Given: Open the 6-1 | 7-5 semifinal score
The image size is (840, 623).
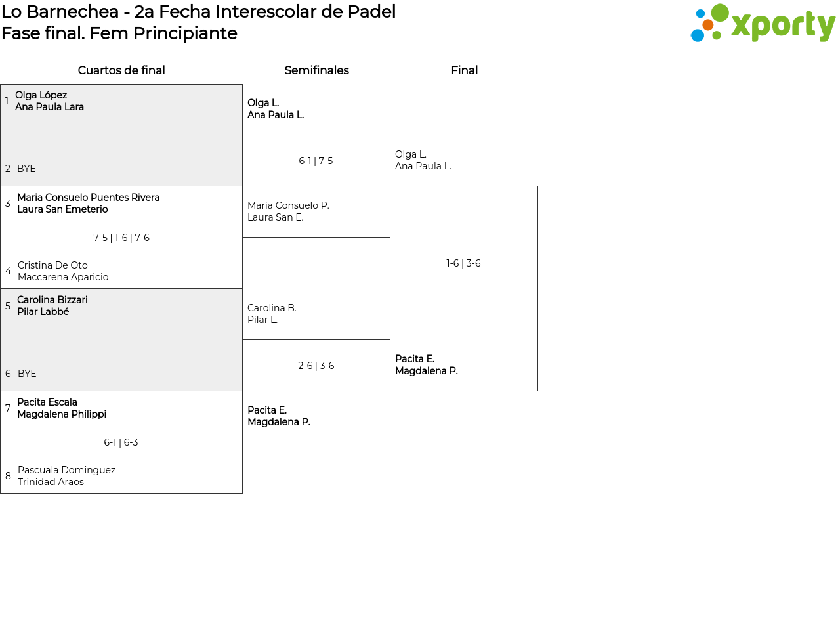Looking at the screenshot, I should click(316, 161).
